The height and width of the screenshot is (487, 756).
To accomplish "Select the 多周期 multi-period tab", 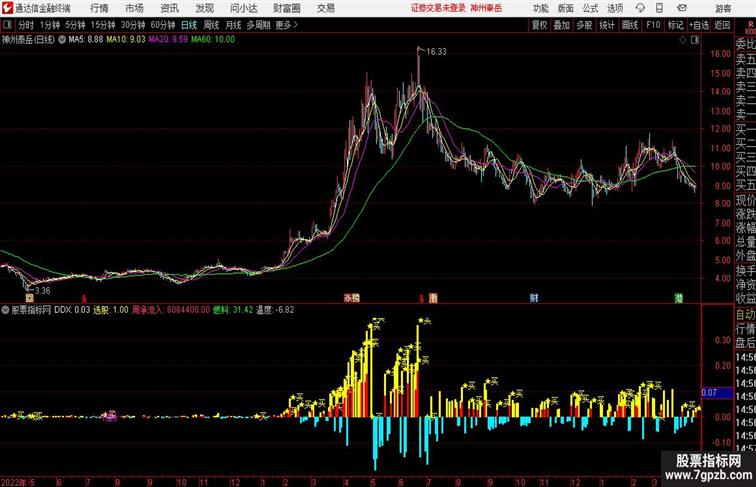I will tap(258, 25).
